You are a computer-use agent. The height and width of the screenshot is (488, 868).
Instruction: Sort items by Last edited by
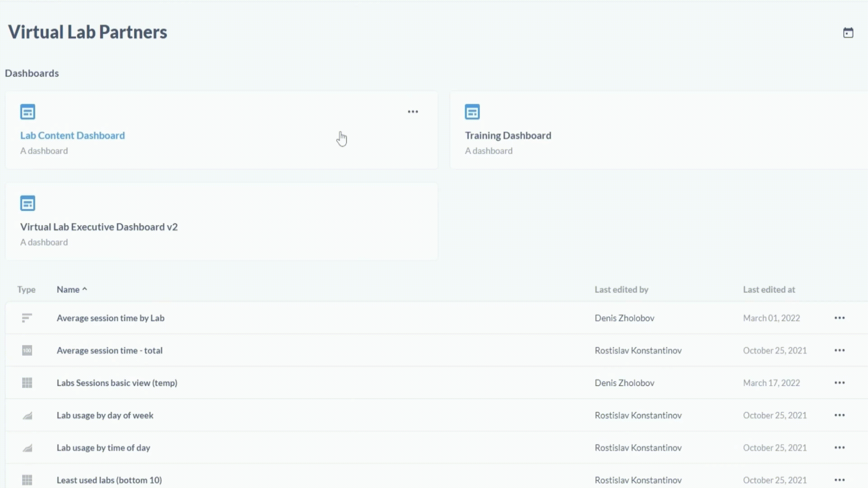tap(622, 289)
